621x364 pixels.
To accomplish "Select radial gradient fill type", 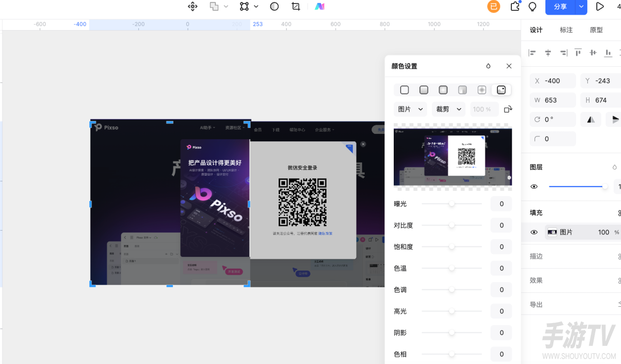I will pyautogui.click(x=443, y=90).
